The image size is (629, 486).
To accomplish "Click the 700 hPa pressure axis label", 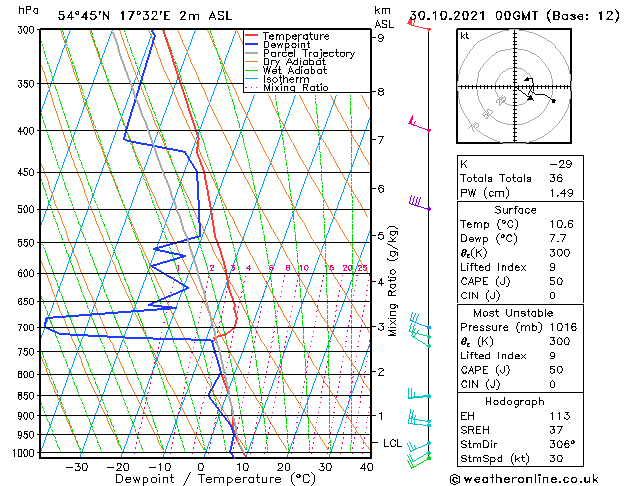I will point(26,328).
